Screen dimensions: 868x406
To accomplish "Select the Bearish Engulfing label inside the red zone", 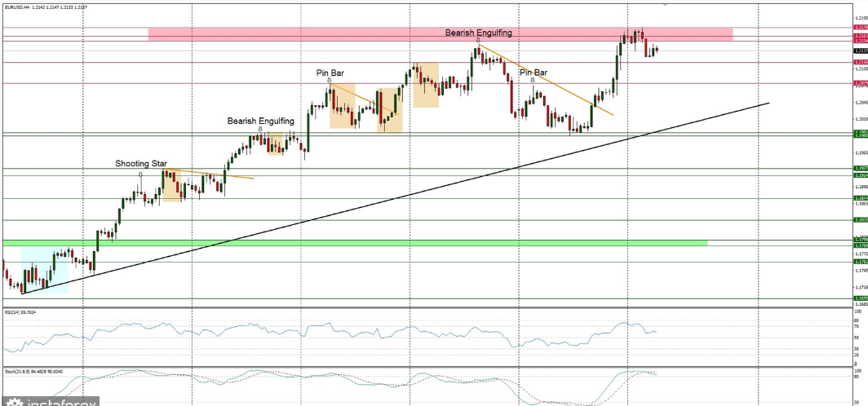I will tap(478, 33).
